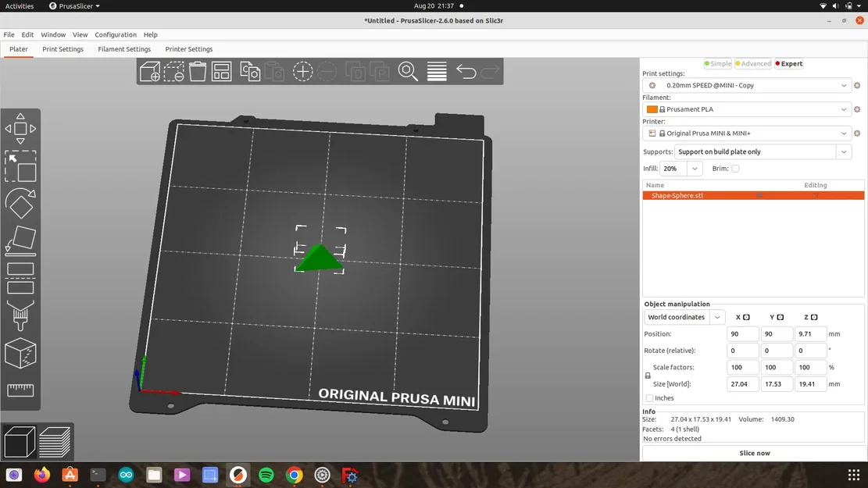This screenshot has height=488, width=868.
Task: Select the Place on face tool
Action: pos(20,241)
